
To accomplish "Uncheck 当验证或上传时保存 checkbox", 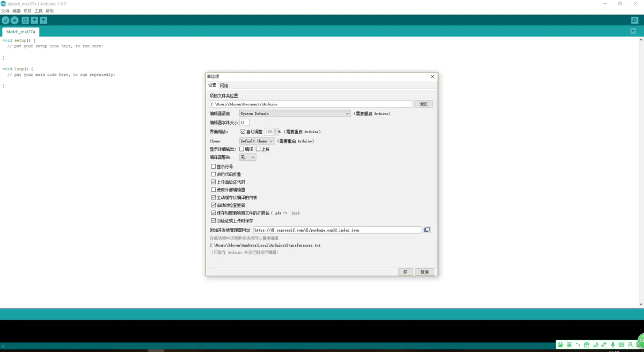I will tap(214, 221).
